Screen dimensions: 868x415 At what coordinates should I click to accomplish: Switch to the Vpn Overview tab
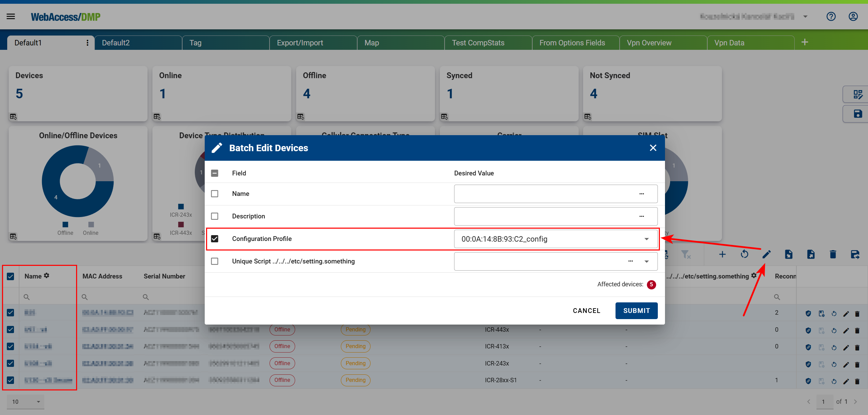coord(649,42)
